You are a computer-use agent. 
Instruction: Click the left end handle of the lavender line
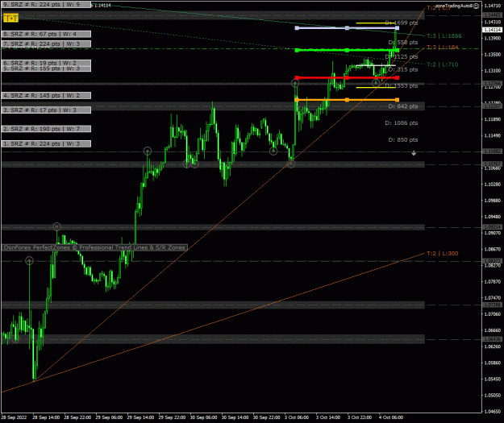click(297, 28)
